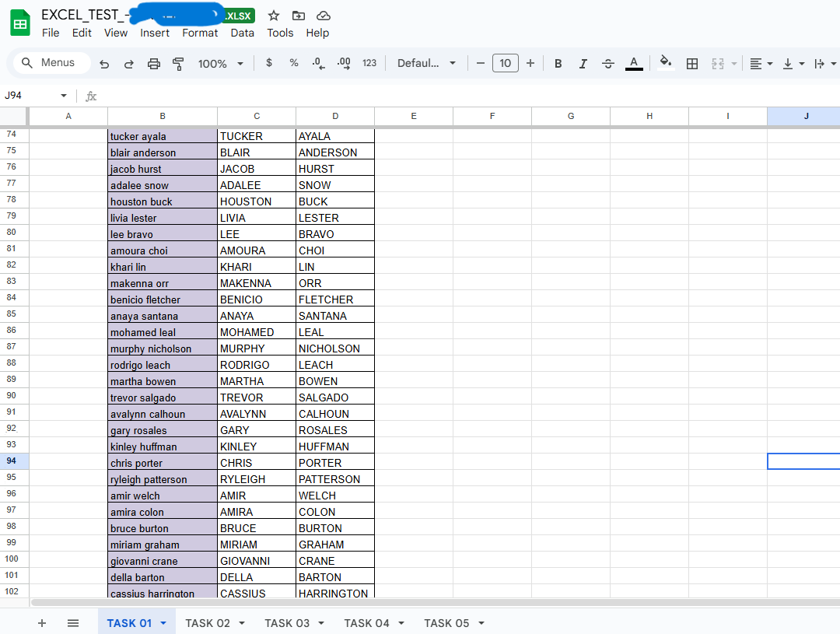The height and width of the screenshot is (634, 840).
Task: Show the all sheets list
Action: (x=73, y=623)
